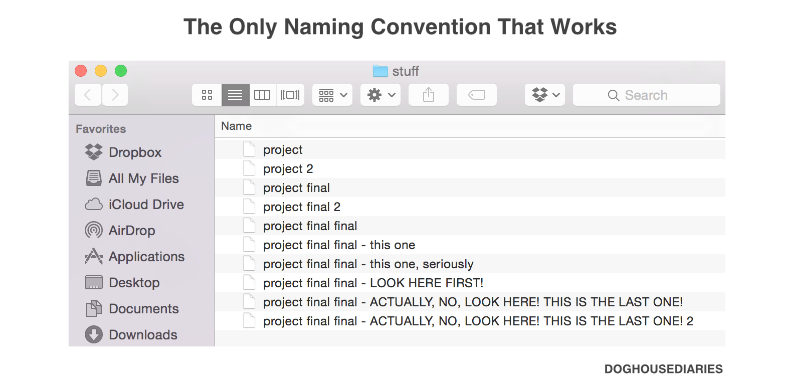
Task: Select list view button
Action: 235,95
